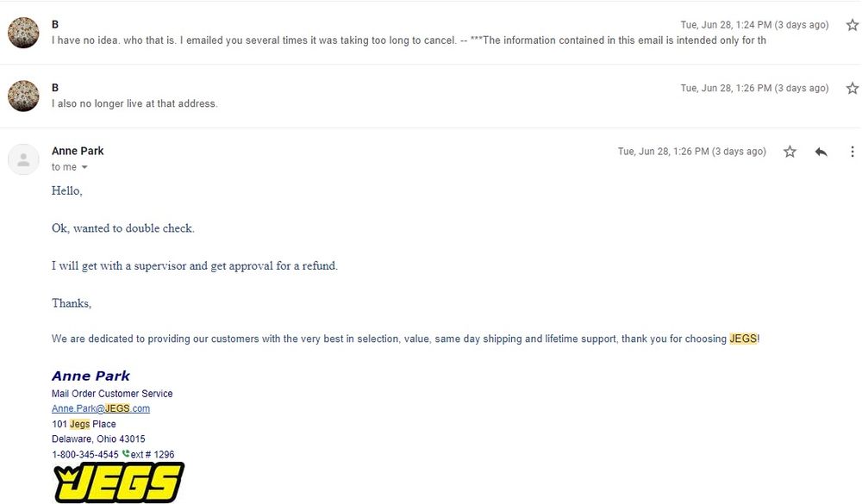Open Anne.Park@JEGS.com email link
The image size is (862, 504).
point(101,408)
